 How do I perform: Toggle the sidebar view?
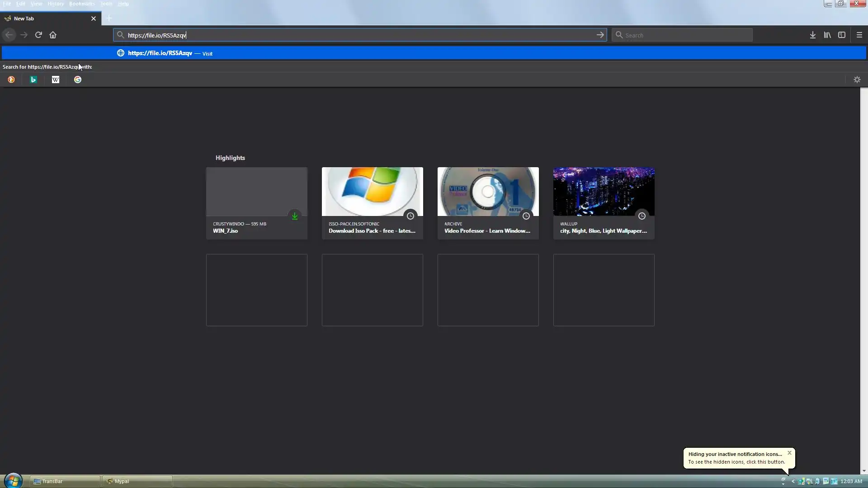point(842,35)
